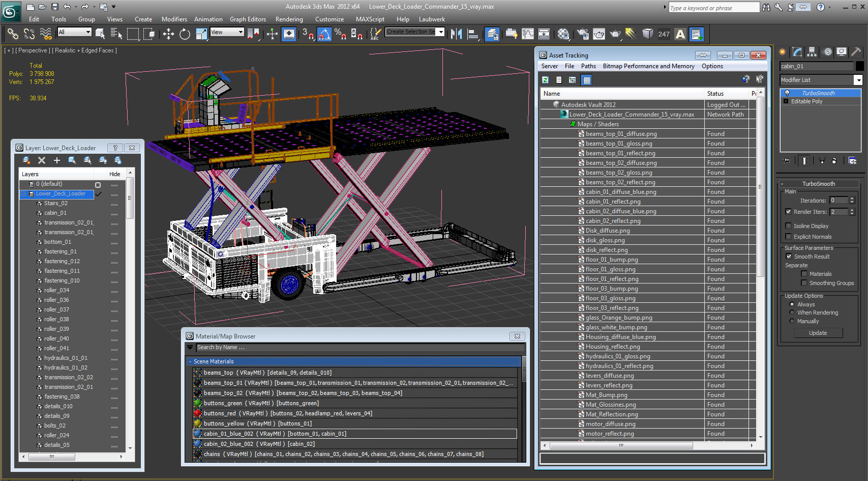Click Save File icon in quick access toolbar
This screenshot has width=868, height=481.
pos(54,7)
